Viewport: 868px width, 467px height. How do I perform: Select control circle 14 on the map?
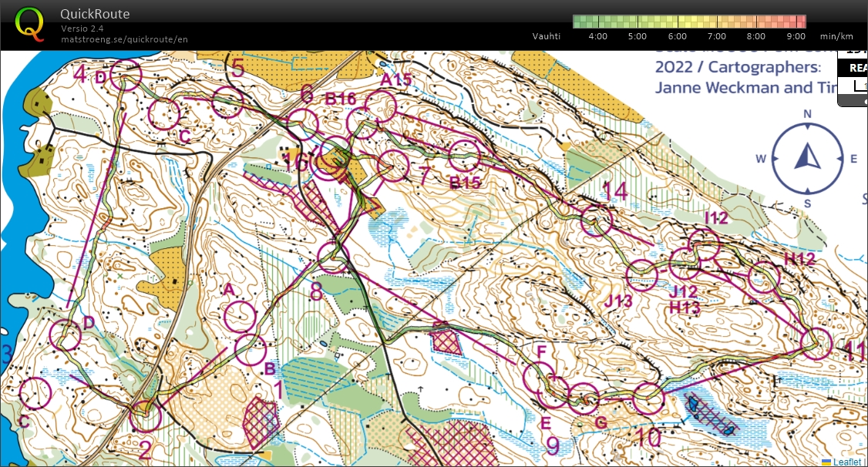pyautogui.click(x=597, y=220)
